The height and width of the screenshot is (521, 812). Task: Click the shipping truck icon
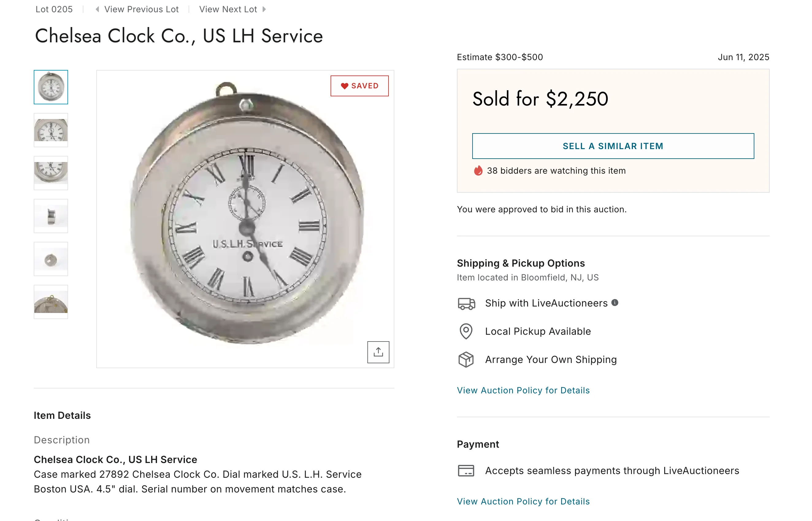[x=466, y=303]
